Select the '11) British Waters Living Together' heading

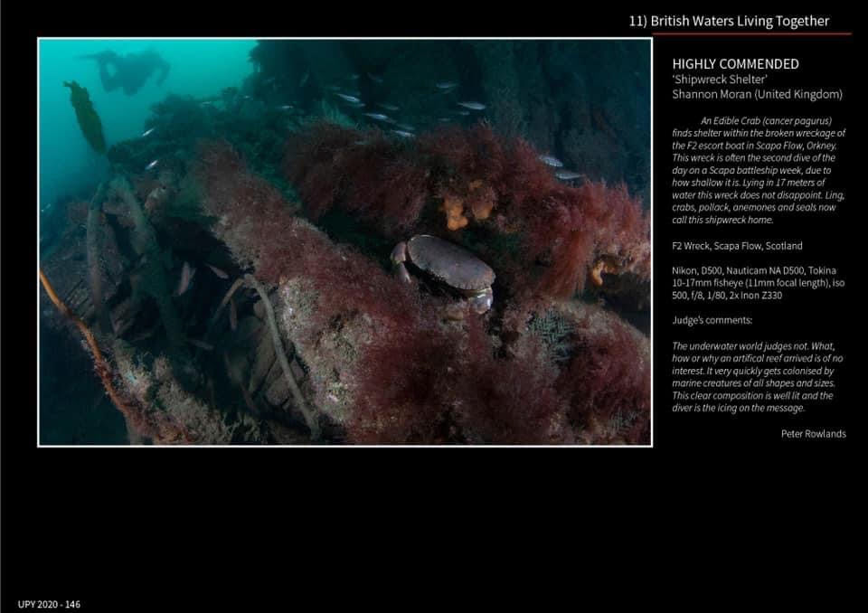pyautogui.click(x=729, y=21)
